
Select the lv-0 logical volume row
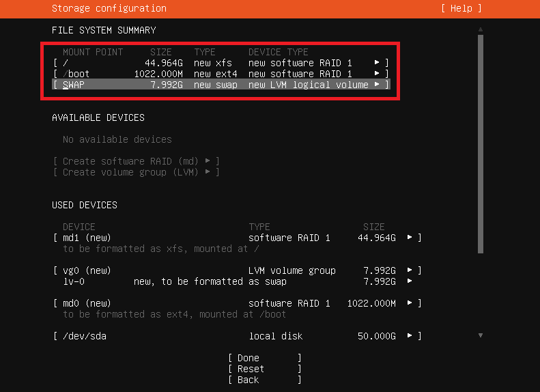[238, 281]
